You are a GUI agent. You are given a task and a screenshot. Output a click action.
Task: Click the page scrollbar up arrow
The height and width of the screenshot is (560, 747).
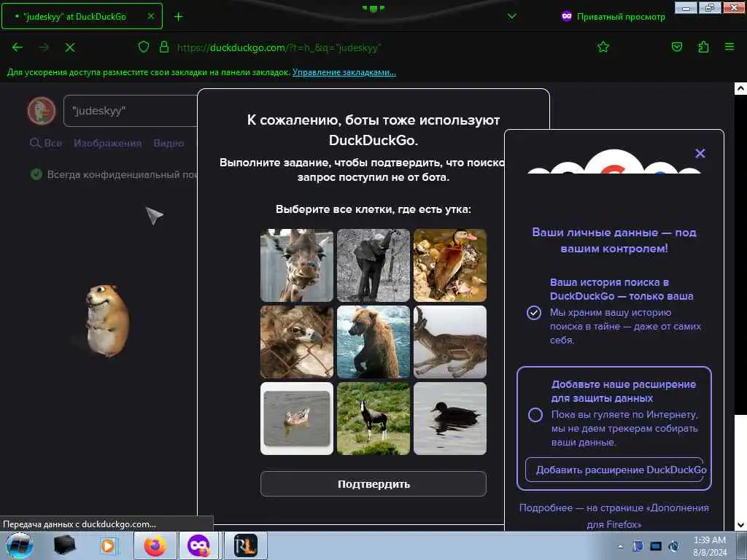(740, 88)
